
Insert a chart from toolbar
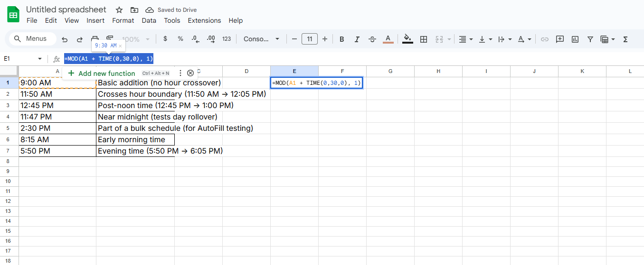[575, 39]
